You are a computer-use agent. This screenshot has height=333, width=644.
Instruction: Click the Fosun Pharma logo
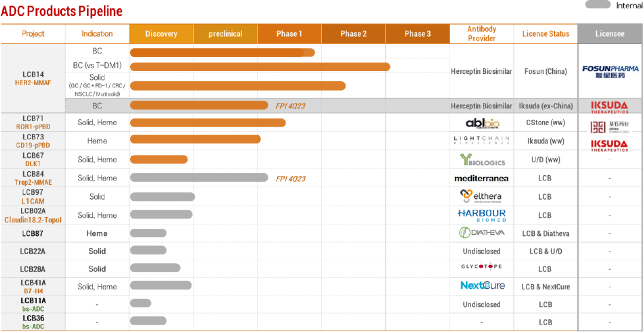[610, 71]
